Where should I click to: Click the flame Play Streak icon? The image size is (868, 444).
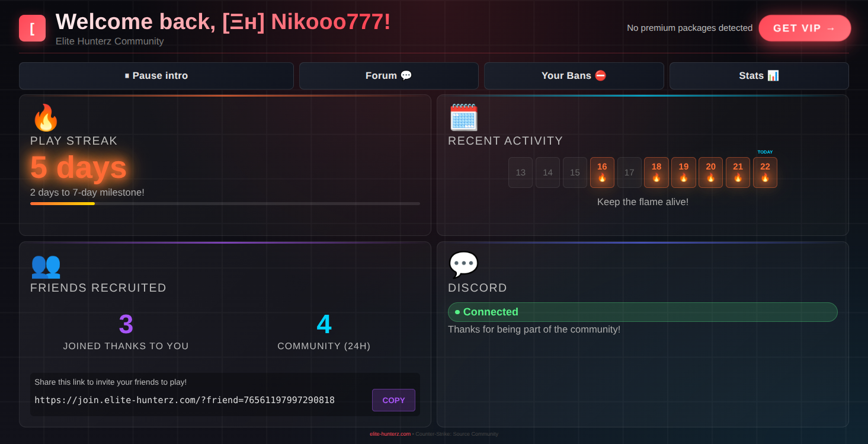point(46,117)
